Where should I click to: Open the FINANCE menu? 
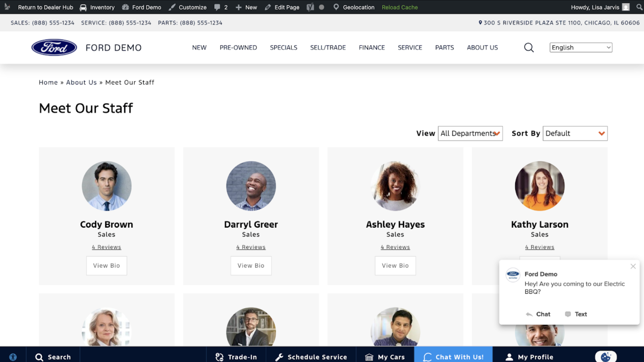[x=372, y=47]
